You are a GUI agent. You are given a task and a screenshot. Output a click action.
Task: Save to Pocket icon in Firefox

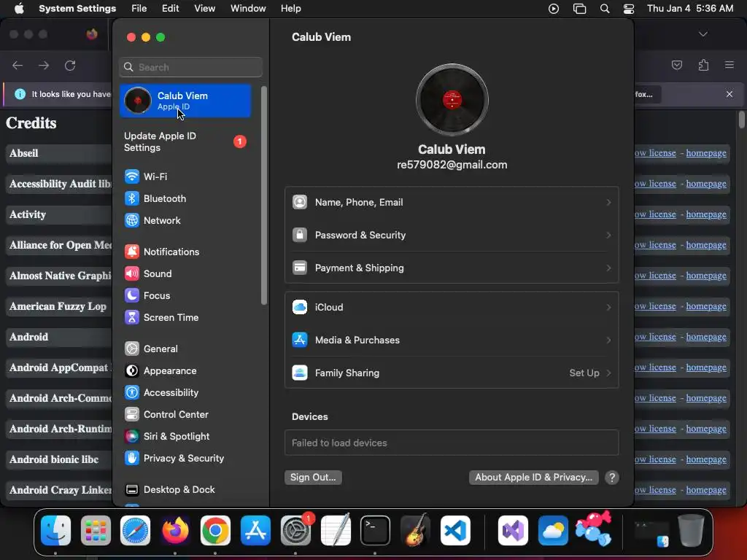coord(677,65)
